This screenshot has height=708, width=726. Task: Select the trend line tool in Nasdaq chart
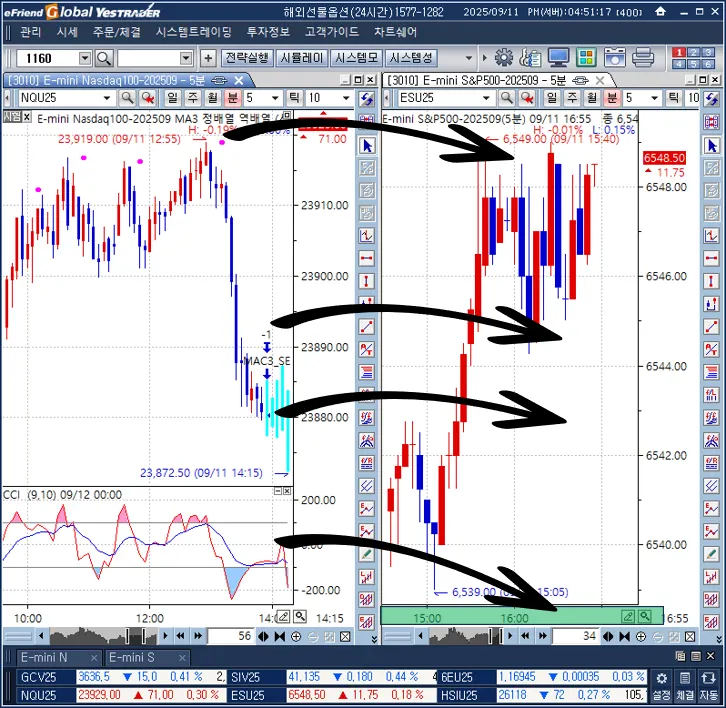pos(367,326)
